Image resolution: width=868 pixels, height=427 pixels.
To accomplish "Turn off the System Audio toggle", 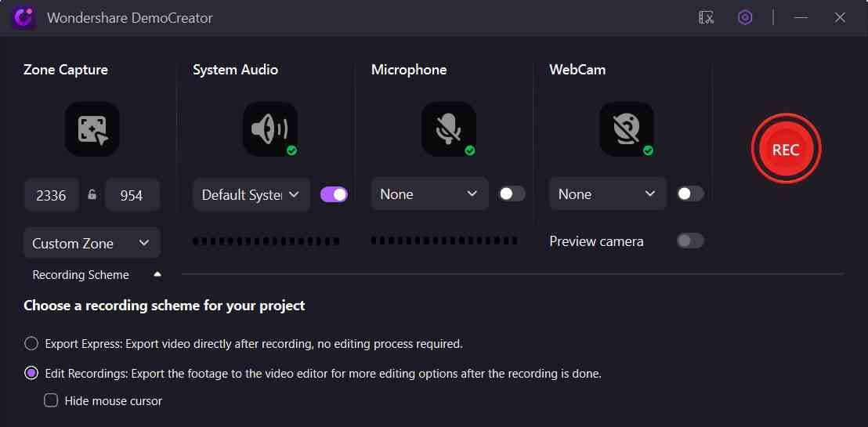I will (335, 194).
